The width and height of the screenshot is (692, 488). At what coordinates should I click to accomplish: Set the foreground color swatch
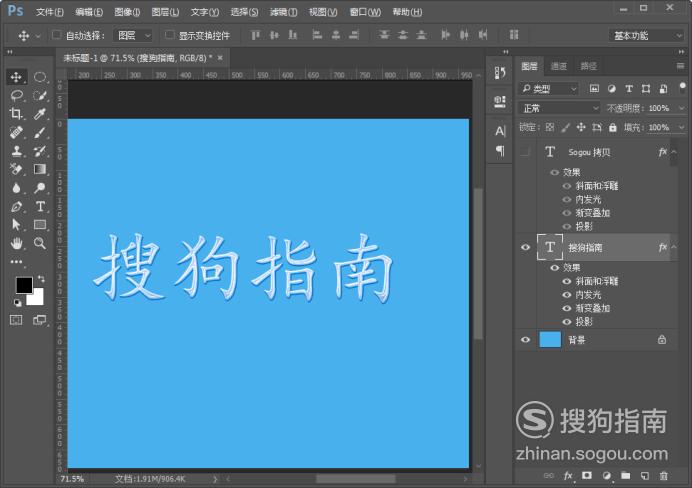23,285
